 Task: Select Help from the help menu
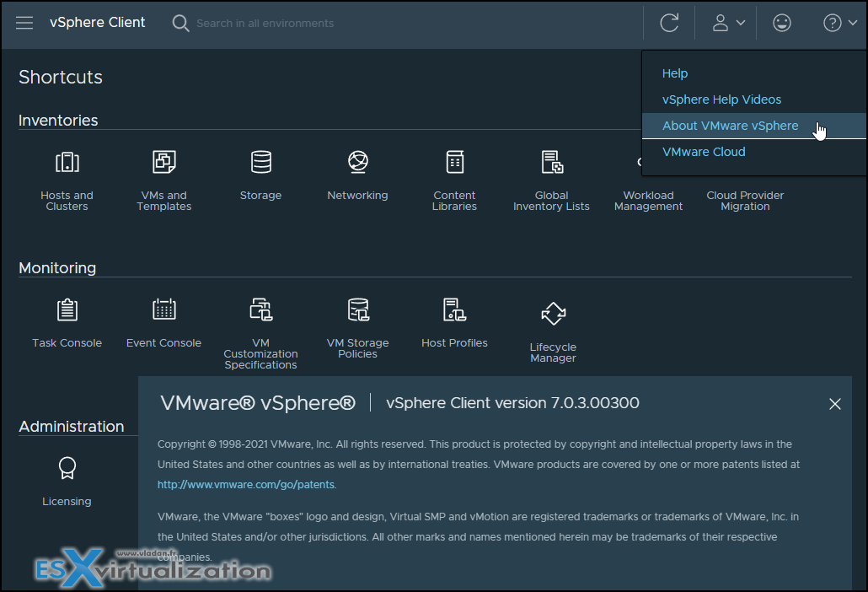(x=675, y=73)
